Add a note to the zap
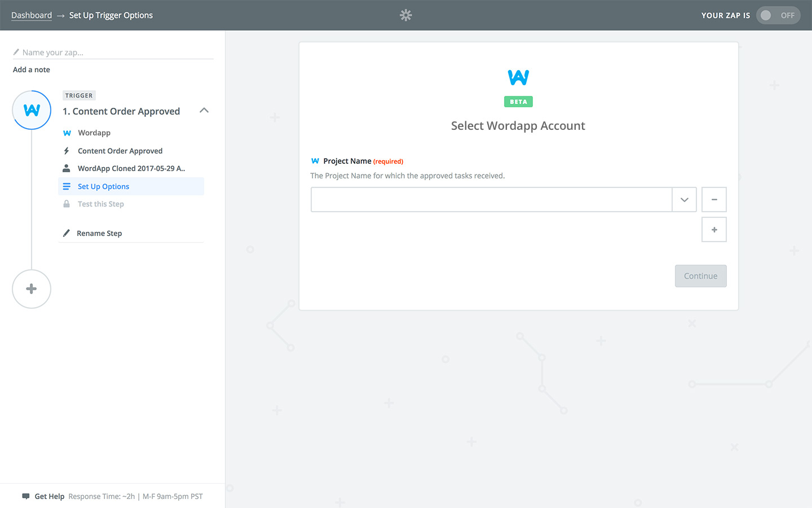 32,69
